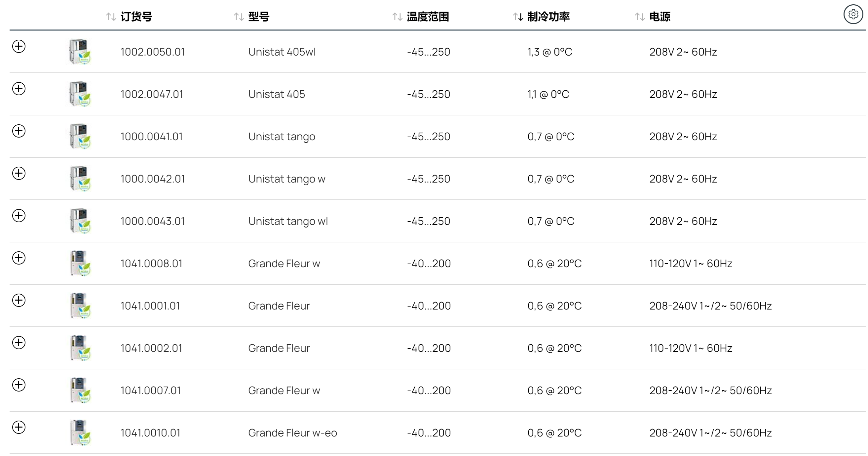Screen dimensions: 868x456
Task: Click temperature range of Grande Fleur w-eo
Action: [x=429, y=433]
